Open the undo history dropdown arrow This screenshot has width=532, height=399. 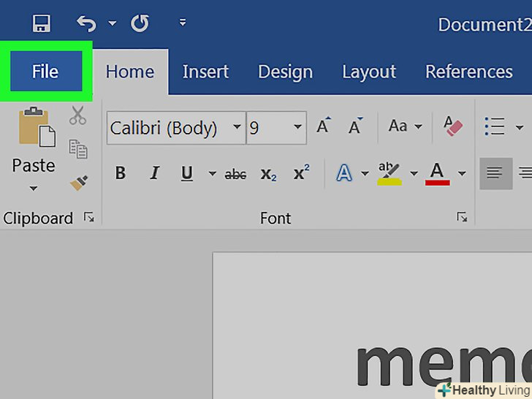pyautogui.click(x=113, y=23)
